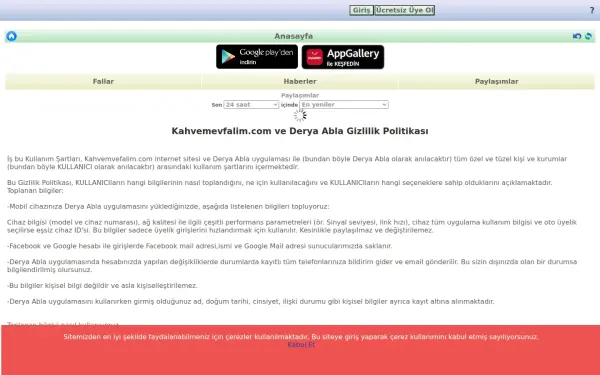Switch to the Haberler tab
Viewport: 600px width, 375px height.
click(x=300, y=82)
